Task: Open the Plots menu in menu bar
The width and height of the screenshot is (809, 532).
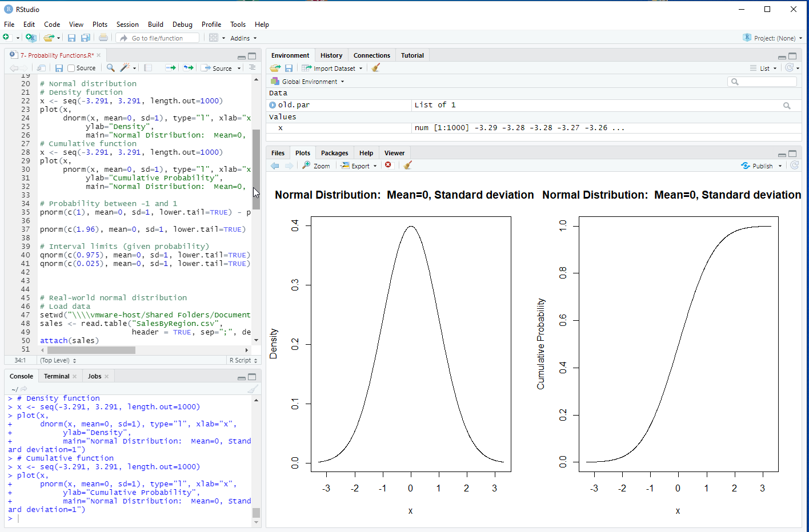Action: coord(100,25)
